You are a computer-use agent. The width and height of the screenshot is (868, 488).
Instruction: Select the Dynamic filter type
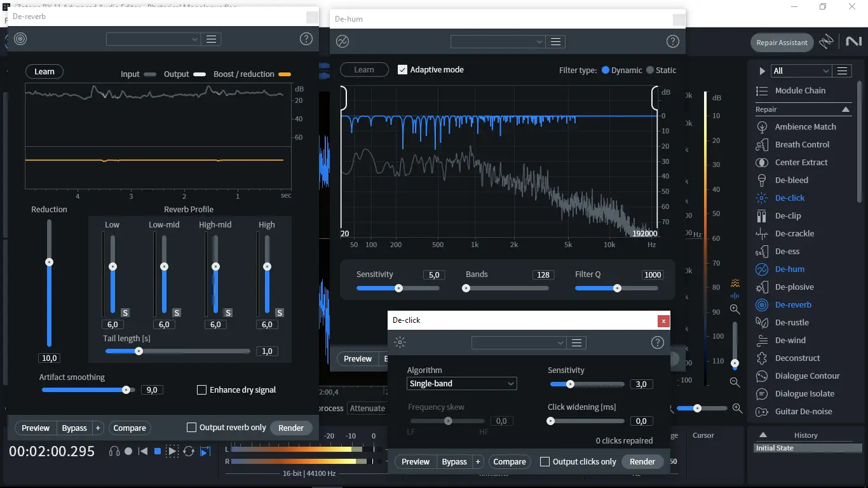click(x=606, y=70)
